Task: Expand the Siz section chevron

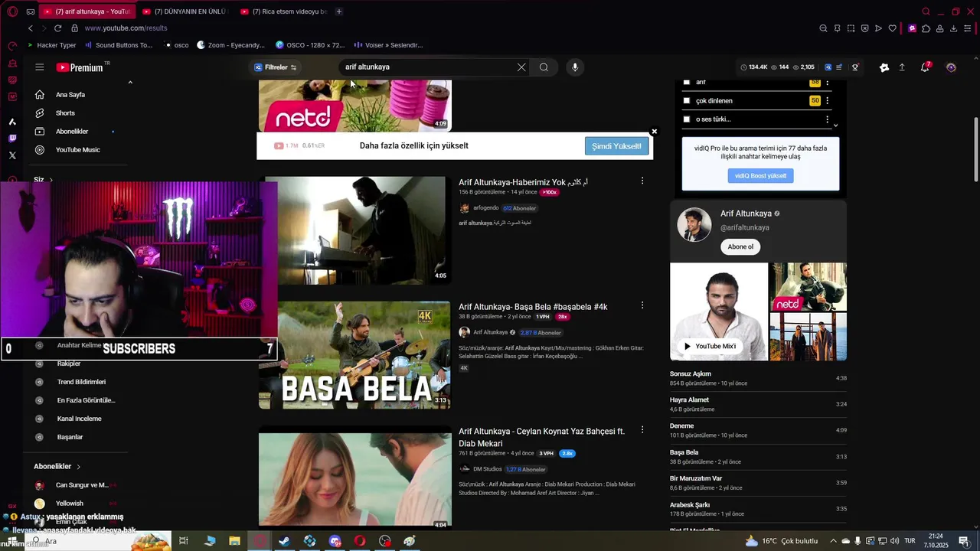Action: [x=51, y=180]
